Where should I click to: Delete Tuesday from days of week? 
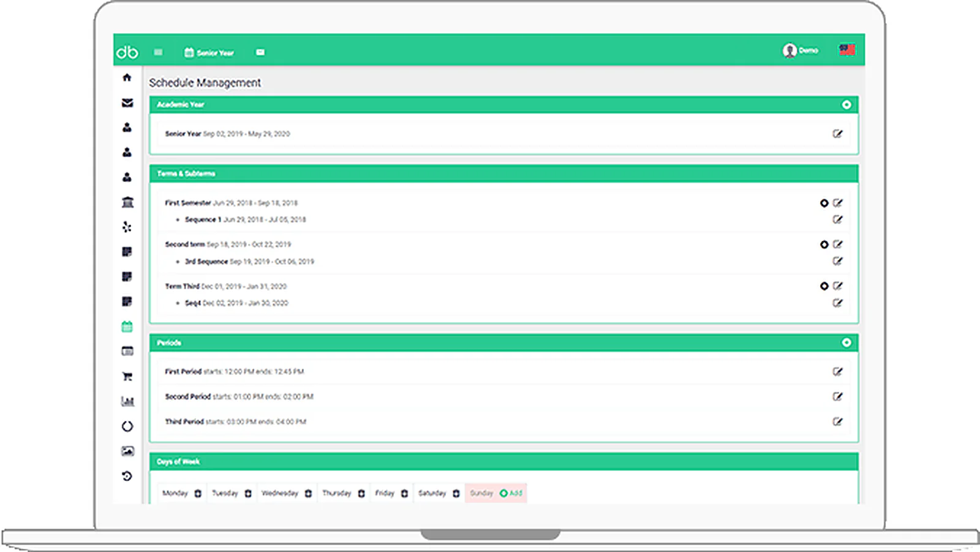coord(248,493)
